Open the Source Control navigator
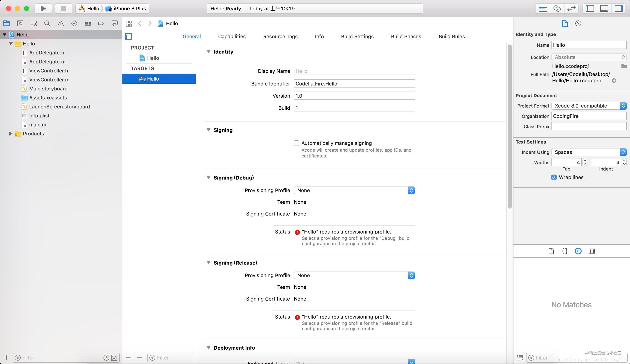The image size is (630, 364). tap(20, 23)
